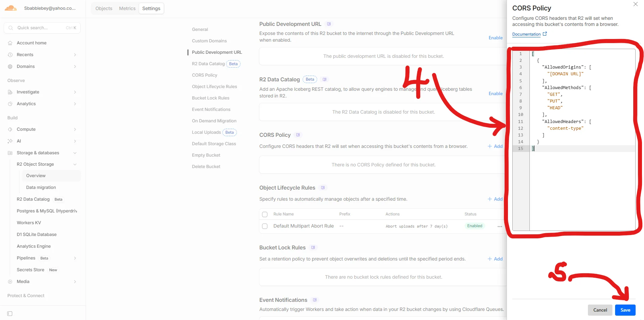Cancel the CORS policy edit

600,310
